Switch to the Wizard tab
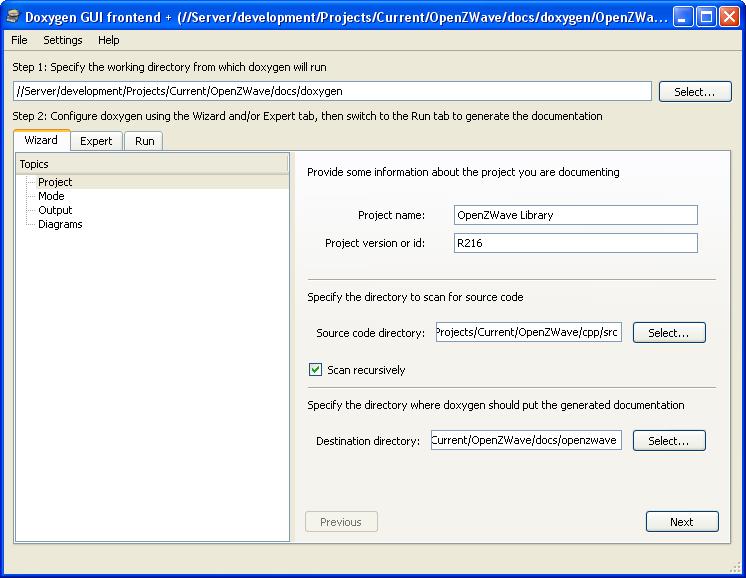746x578 pixels. [41, 140]
